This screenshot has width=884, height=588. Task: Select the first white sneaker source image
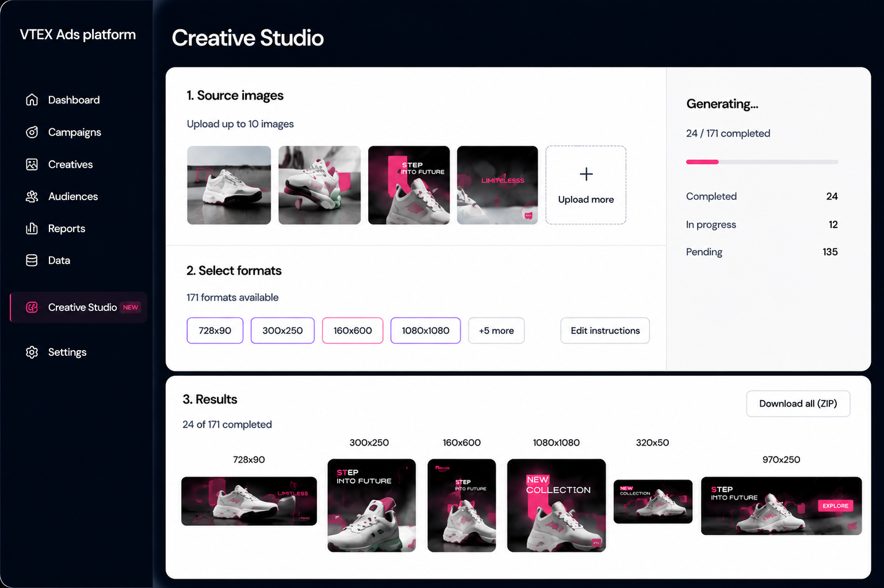coord(229,185)
